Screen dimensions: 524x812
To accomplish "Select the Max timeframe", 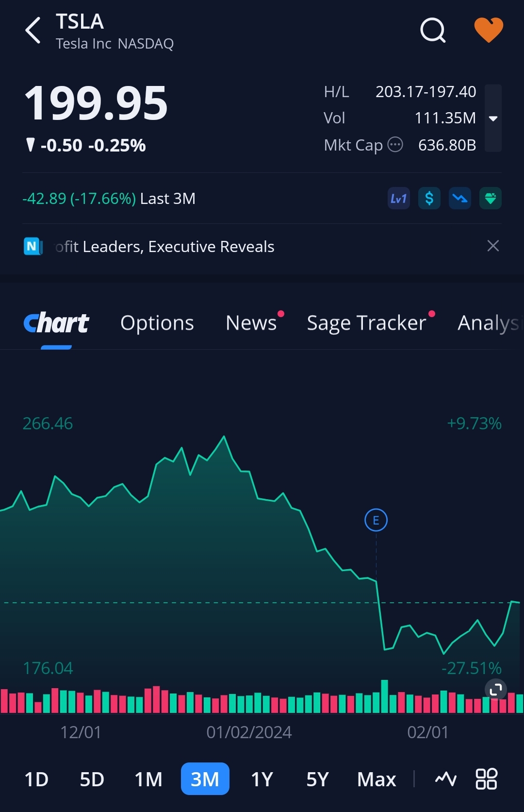I will point(377,779).
